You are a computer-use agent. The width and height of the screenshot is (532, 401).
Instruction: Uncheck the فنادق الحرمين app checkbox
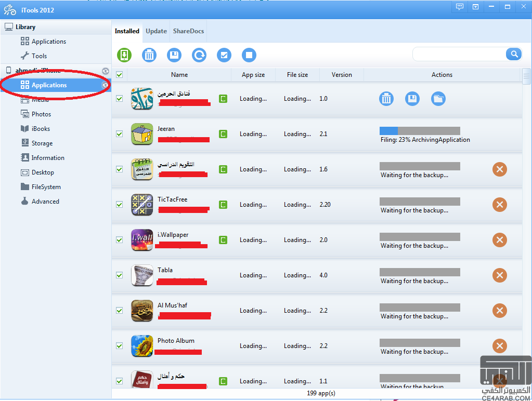(120, 99)
